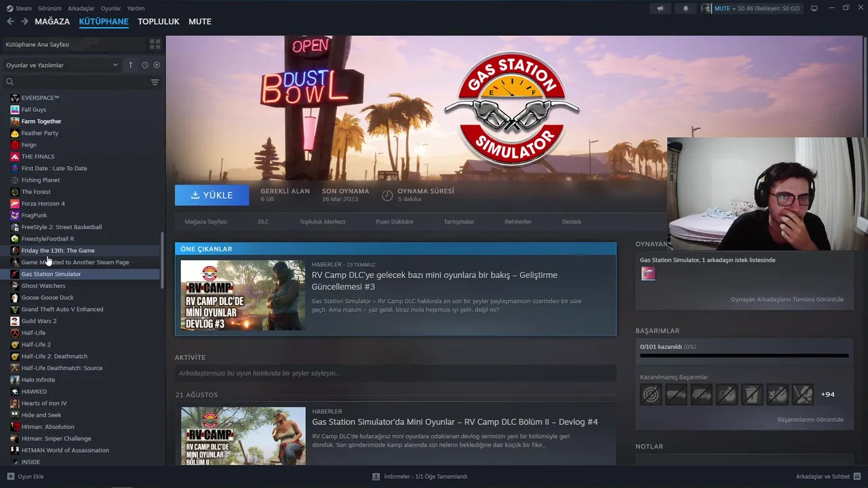Select Gas Station Simulator in list

tap(80, 274)
